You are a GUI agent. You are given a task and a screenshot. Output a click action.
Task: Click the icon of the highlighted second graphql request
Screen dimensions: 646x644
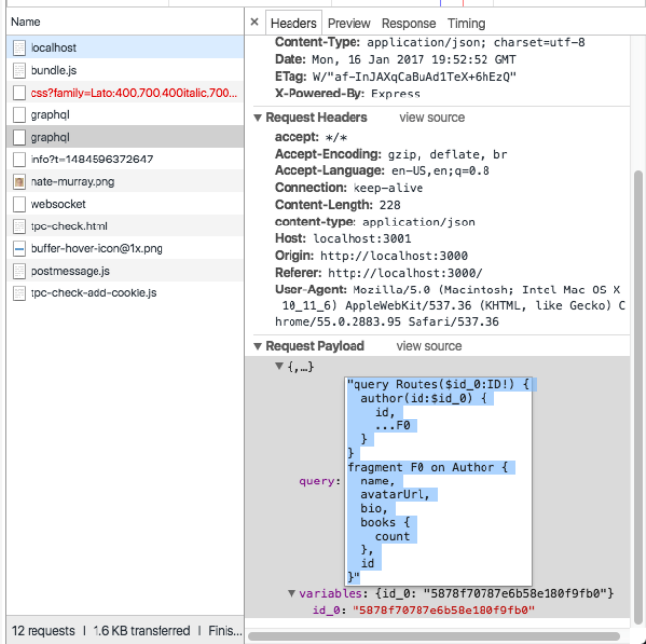coord(19,137)
